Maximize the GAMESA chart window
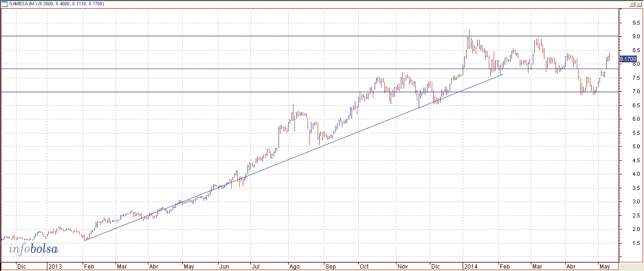 [x=632, y=4]
